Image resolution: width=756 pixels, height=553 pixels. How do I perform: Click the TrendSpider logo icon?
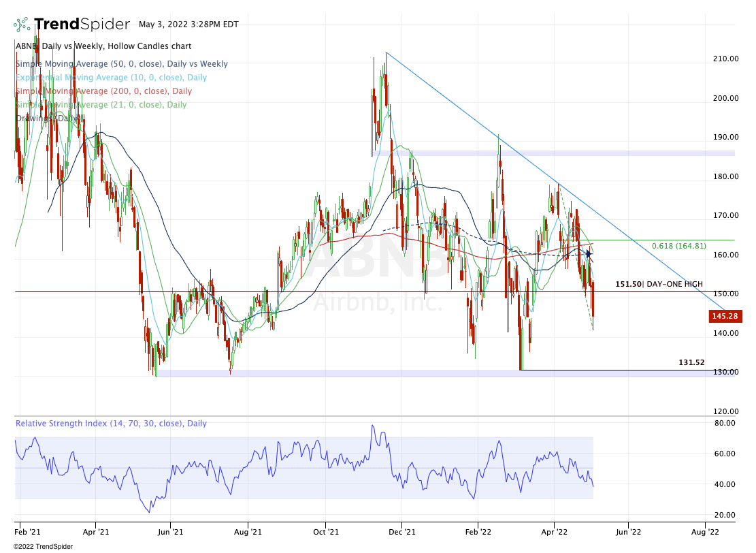(x=22, y=24)
